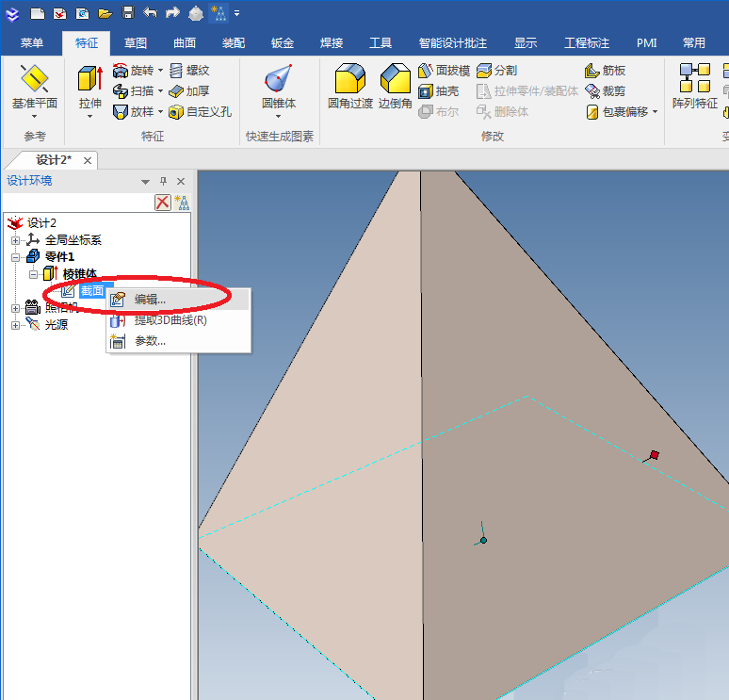Click the Undo arrow icon

click(x=150, y=12)
